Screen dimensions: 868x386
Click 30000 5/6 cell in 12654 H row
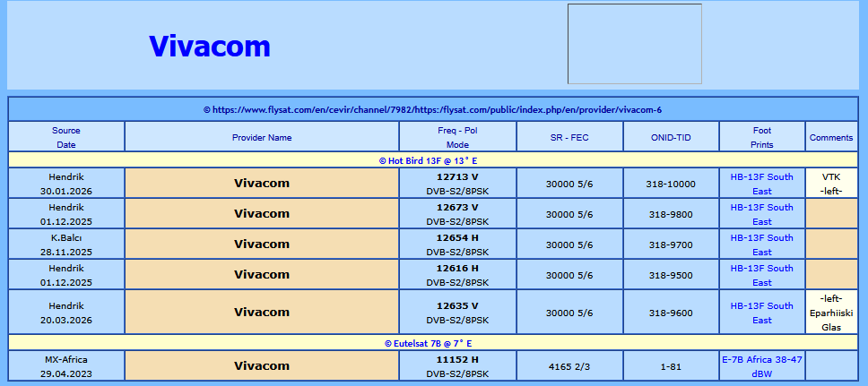click(x=569, y=244)
